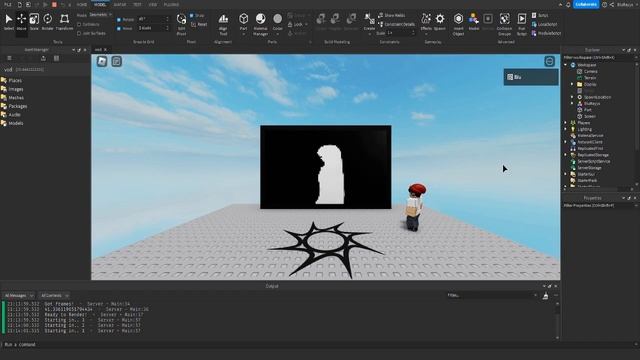Add a Spawn location
This screenshot has width=640, height=360.
(440, 22)
